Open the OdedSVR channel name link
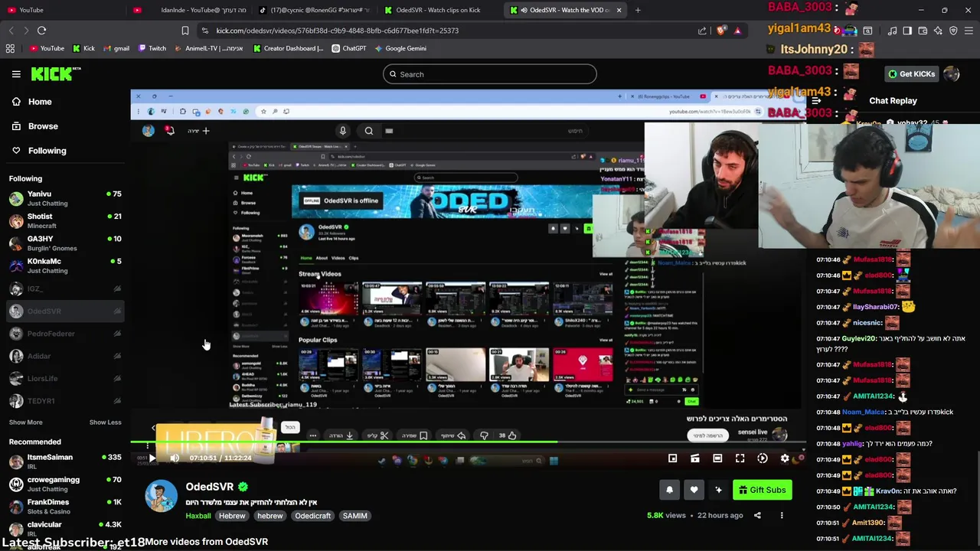 coord(209,487)
